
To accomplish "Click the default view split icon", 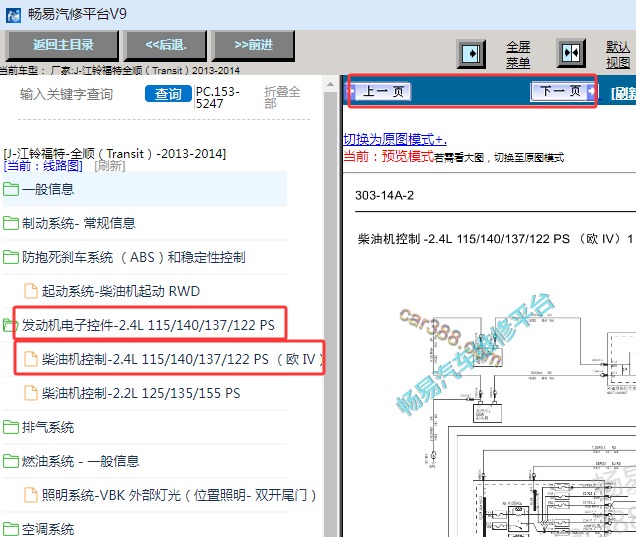I will (x=571, y=53).
